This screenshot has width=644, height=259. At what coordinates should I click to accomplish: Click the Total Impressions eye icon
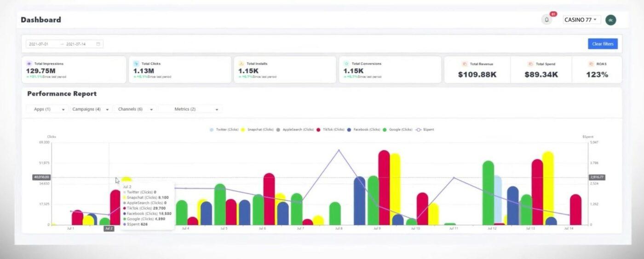29,64
